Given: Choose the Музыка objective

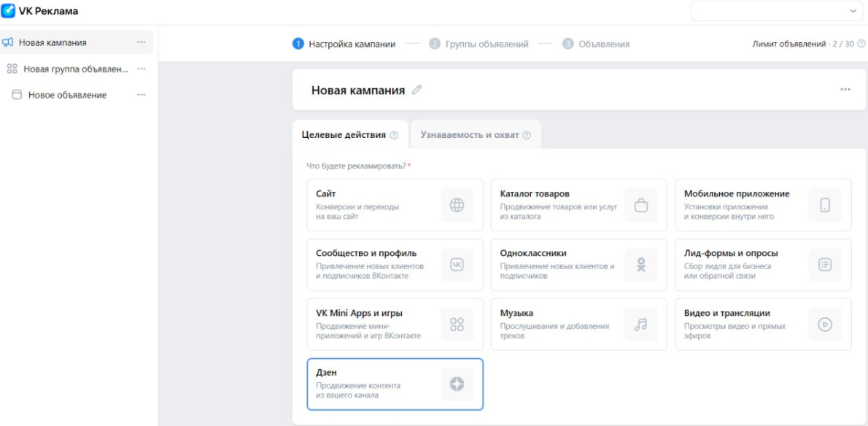Looking at the screenshot, I should point(579,324).
